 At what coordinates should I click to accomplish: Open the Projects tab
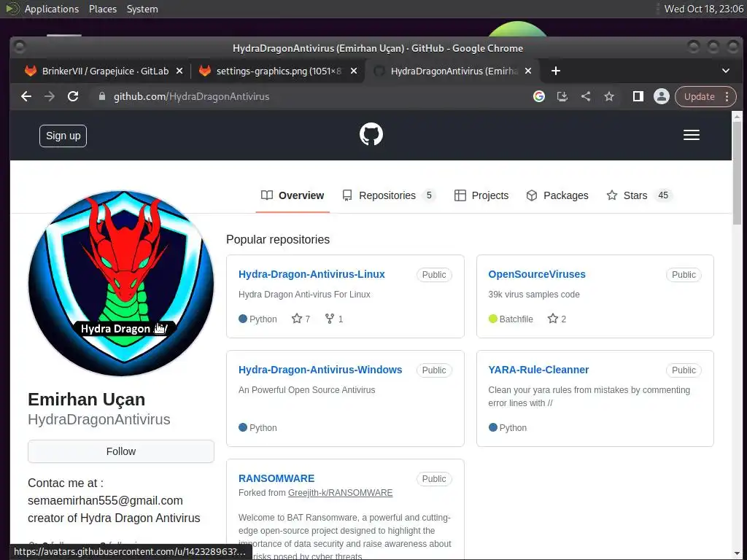pos(481,195)
